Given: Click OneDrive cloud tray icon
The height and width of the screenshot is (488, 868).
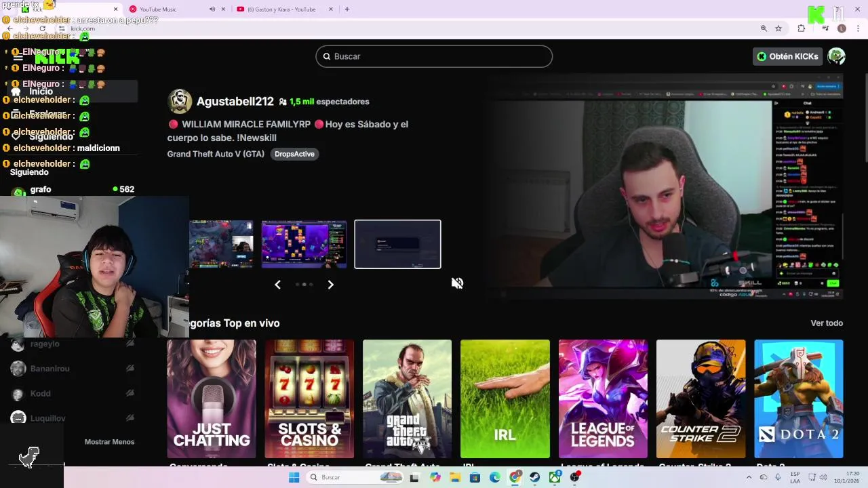Looking at the screenshot, I should click(764, 478).
